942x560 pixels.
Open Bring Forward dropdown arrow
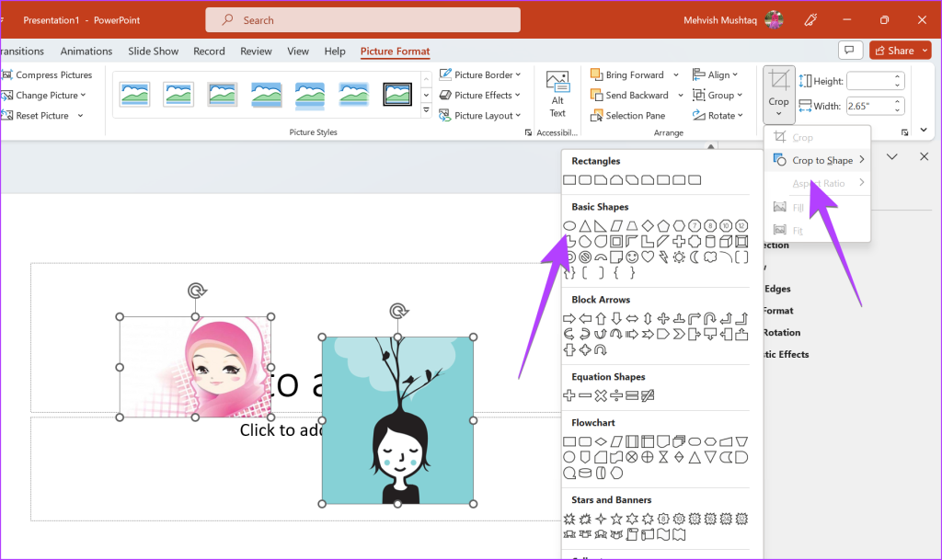[676, 75]
